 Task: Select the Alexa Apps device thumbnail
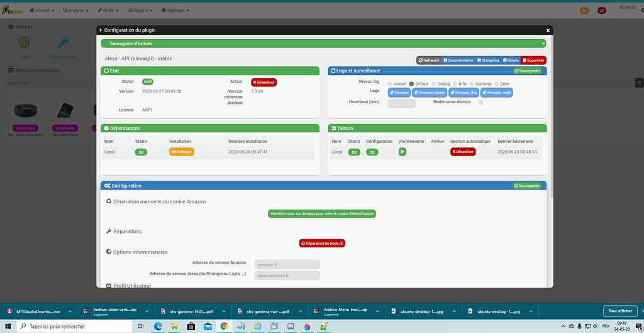pos(65,111)
